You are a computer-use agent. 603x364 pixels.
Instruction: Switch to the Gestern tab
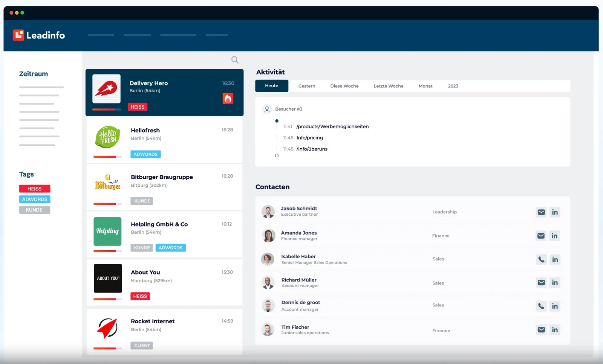[x=307, y=86]
